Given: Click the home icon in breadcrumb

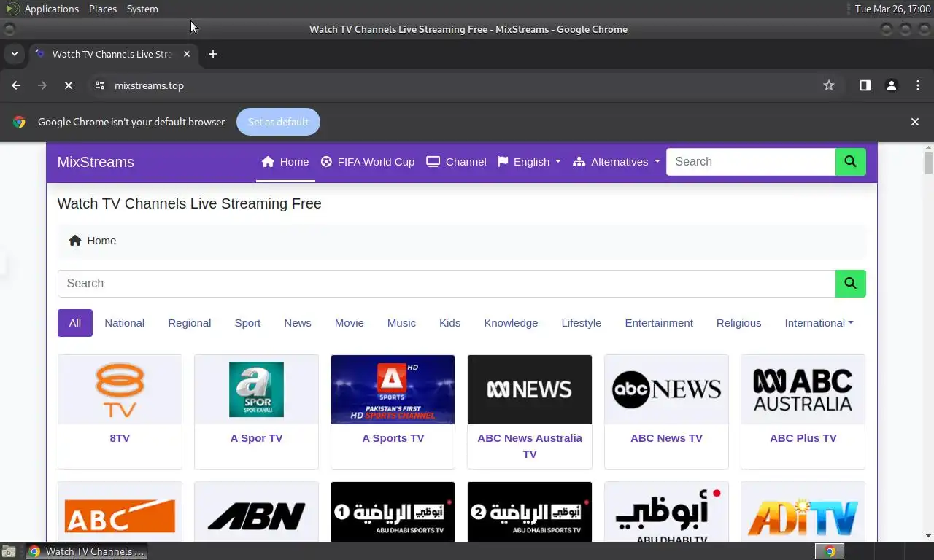Looking at the screenshot, I should point(75,241).
